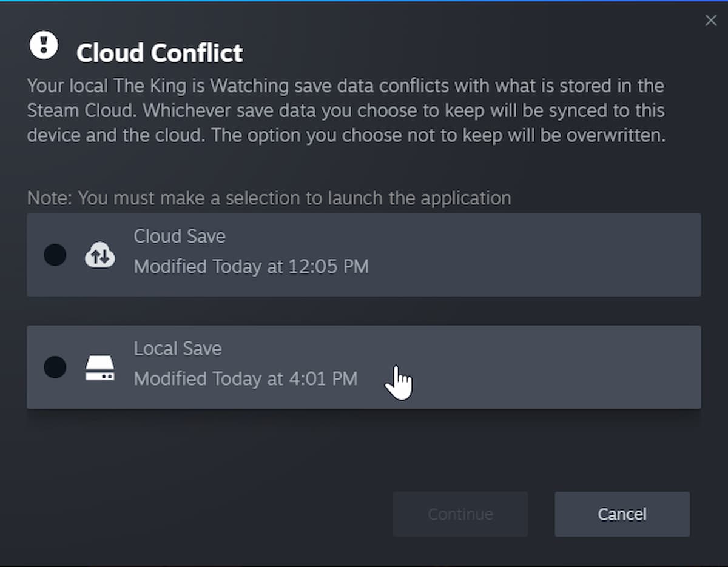Click "Modified Today at 4:01 PM" timestamp
The height and width of the screenshot is (567, 728).
click(246, 379)
